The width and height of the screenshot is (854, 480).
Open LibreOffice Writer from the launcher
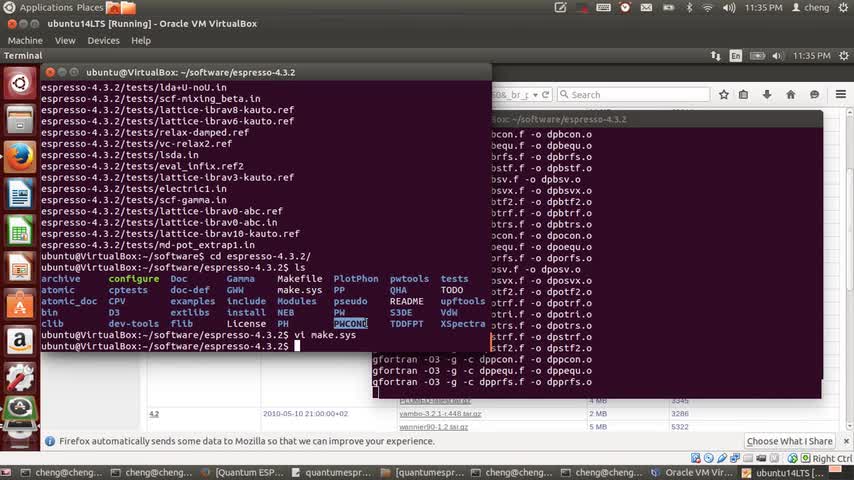(20, 195)
